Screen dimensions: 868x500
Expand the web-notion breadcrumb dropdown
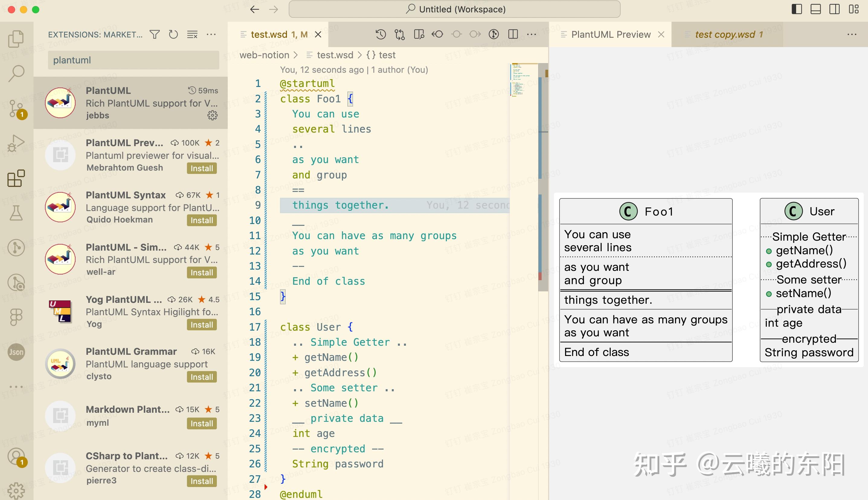point(265,55)
